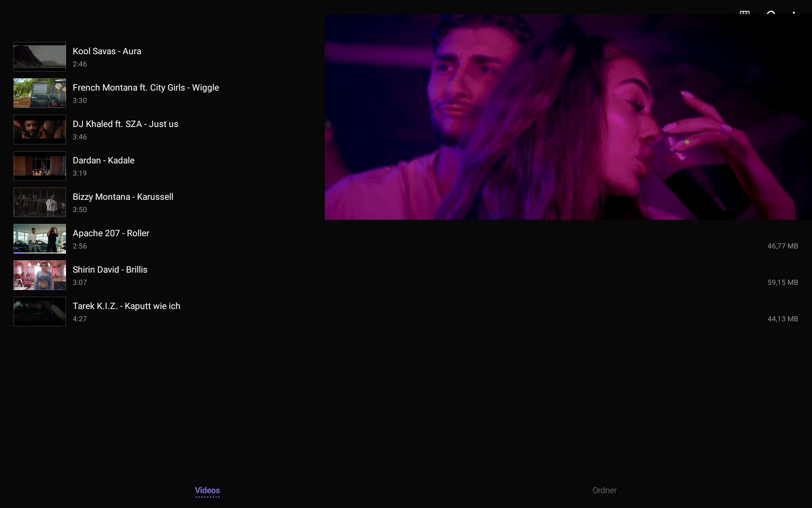This screenshot has width=812, height=508.
Task: Click the 2:46 duration under Kool Savas
Action: (x=80, y=64)
